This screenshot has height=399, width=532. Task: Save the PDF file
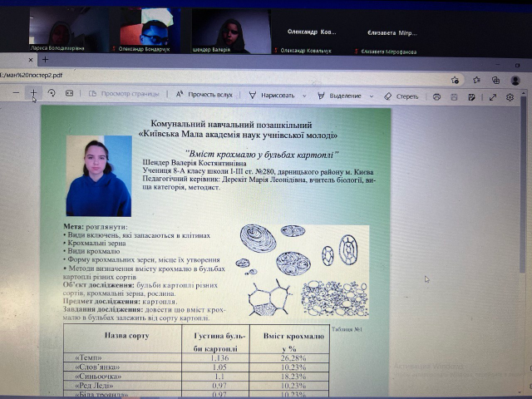pos(454,97)
